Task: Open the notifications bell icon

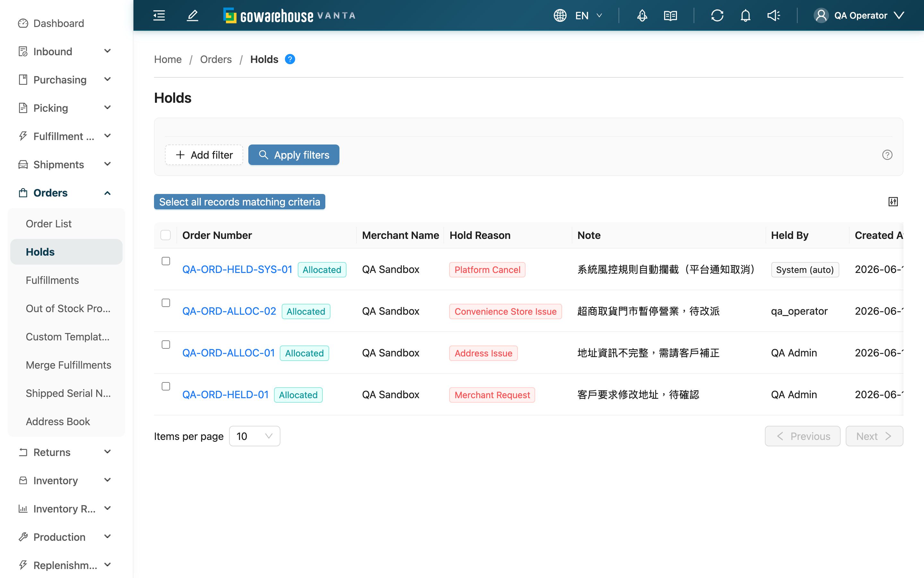Action: point(745,15)
